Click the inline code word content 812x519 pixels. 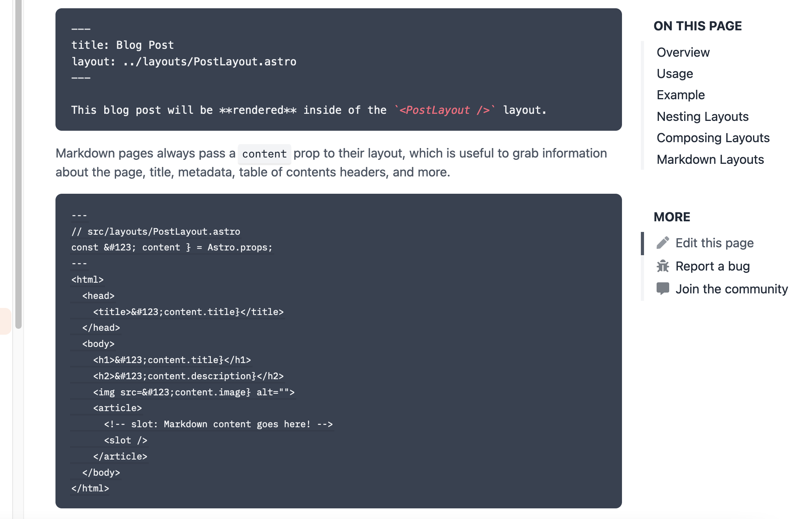click(x=264, y=154)
